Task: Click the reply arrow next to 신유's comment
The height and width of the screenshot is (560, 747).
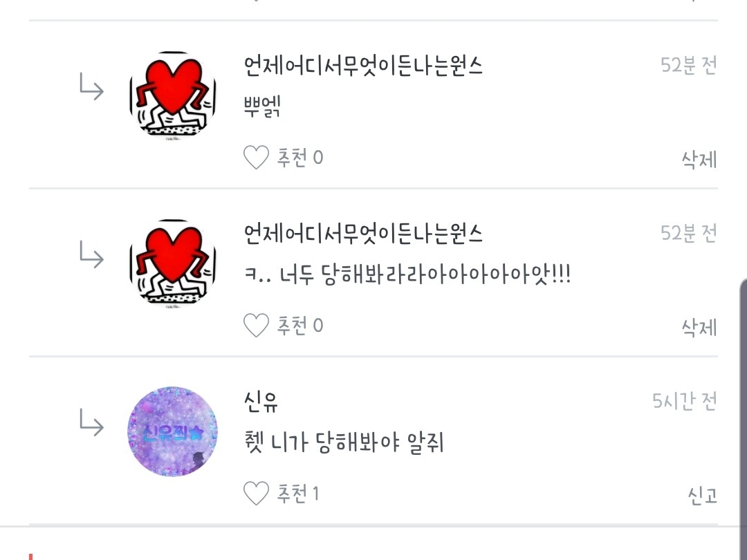Action: [x=91, y=423]
